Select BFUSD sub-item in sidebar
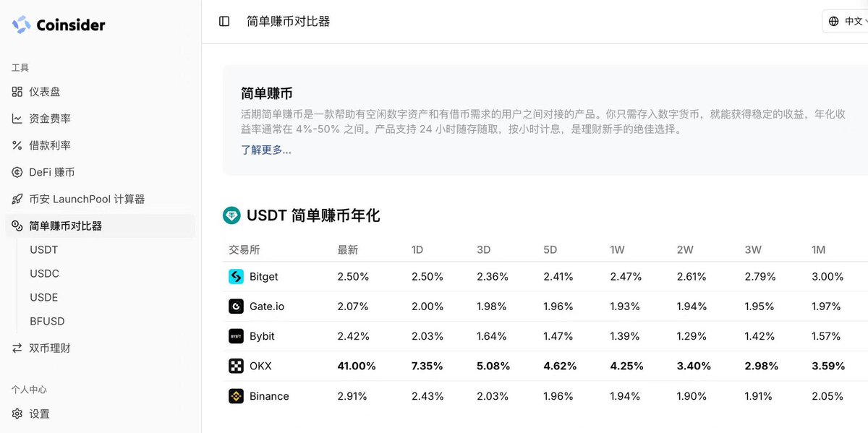Image resolution: width=868 pixels, height=433 pixels. [x=47, y=321]
